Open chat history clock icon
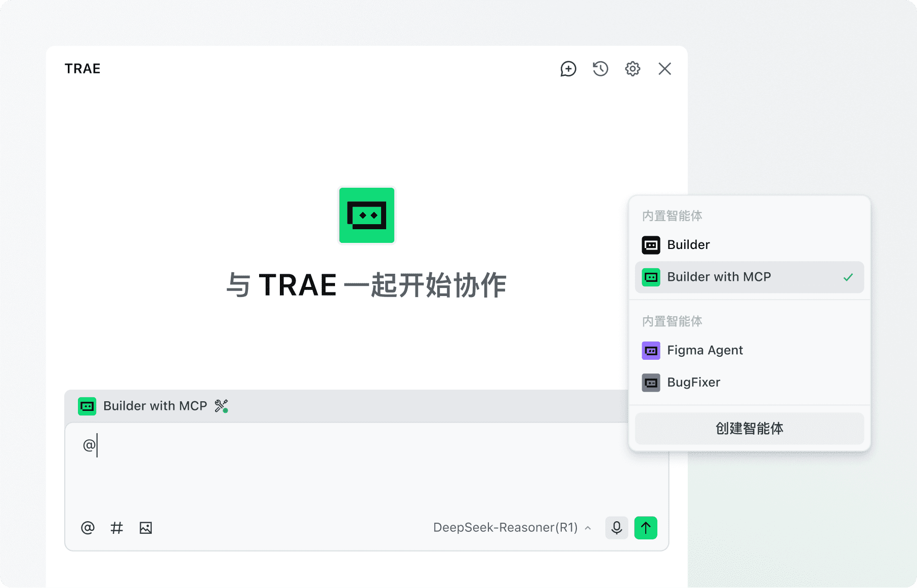 pos(600,69)
